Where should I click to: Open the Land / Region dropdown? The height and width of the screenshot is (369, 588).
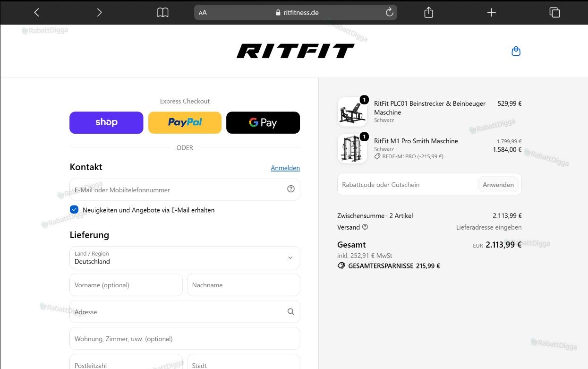[x=185, y=257]
